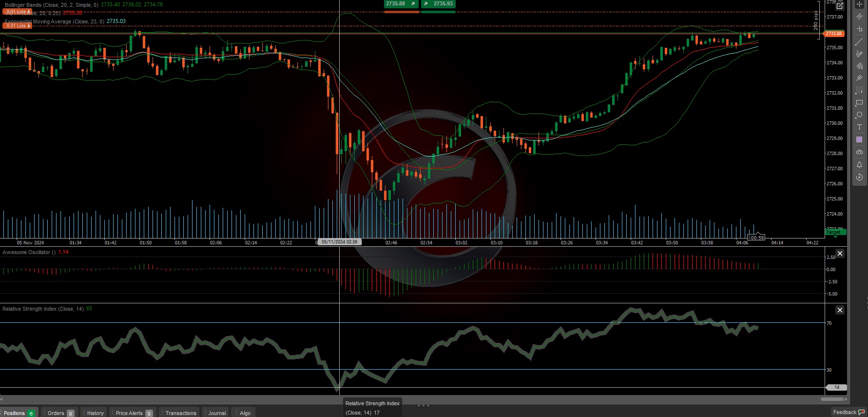Open the purple drawing color swatch
This screenshot has height=417, width=868.
click(859, 139)
